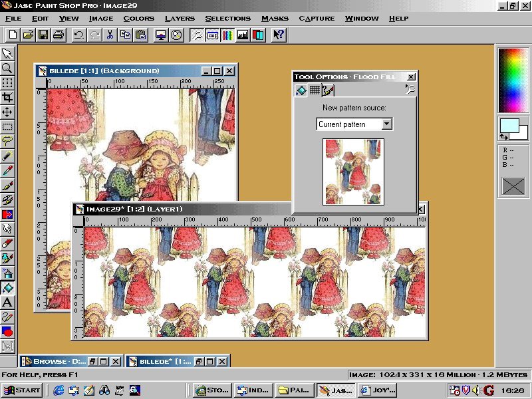Open the Masks menu
This screenshot has width=532, height=399.
275,19
